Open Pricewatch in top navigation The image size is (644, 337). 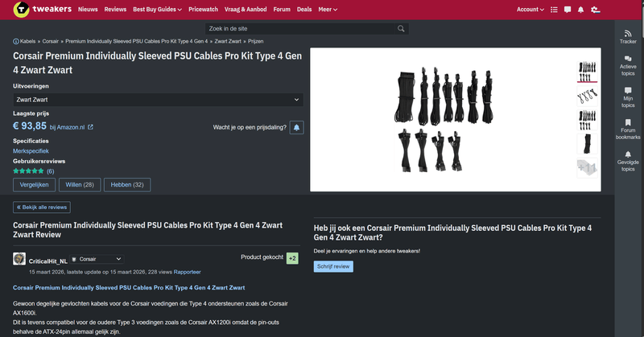point(204,9)
